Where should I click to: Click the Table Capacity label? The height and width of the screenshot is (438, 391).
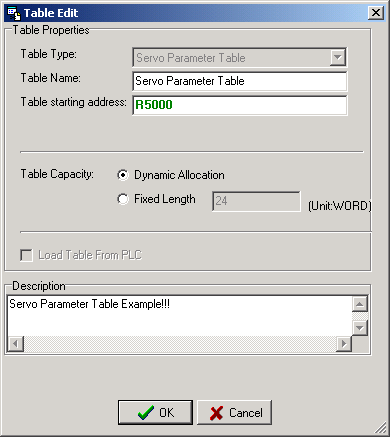[x=57, y=174]
